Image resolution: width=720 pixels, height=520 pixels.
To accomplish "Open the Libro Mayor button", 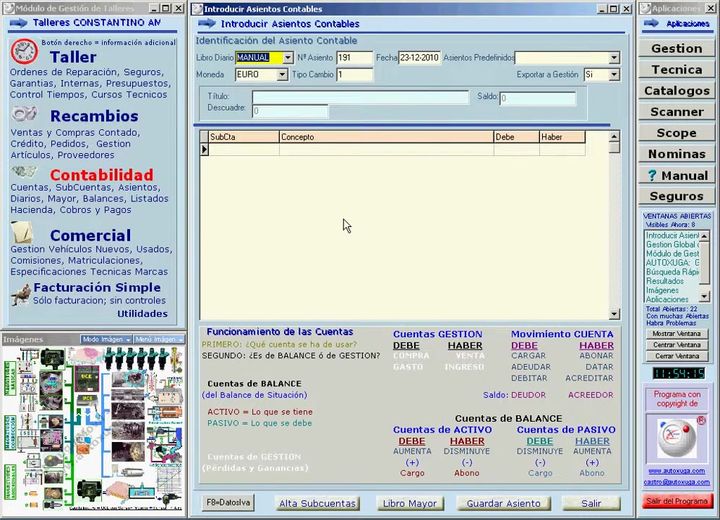I will 410,503.
